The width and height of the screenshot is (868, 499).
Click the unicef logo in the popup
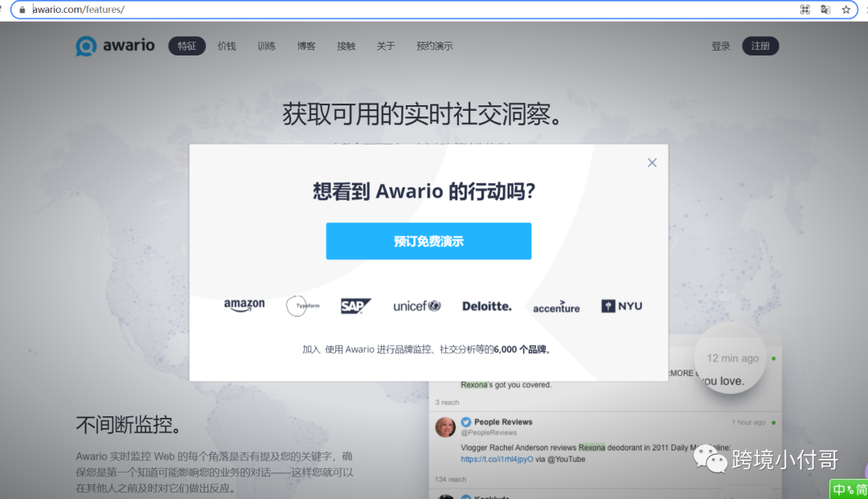pos(417,306)
